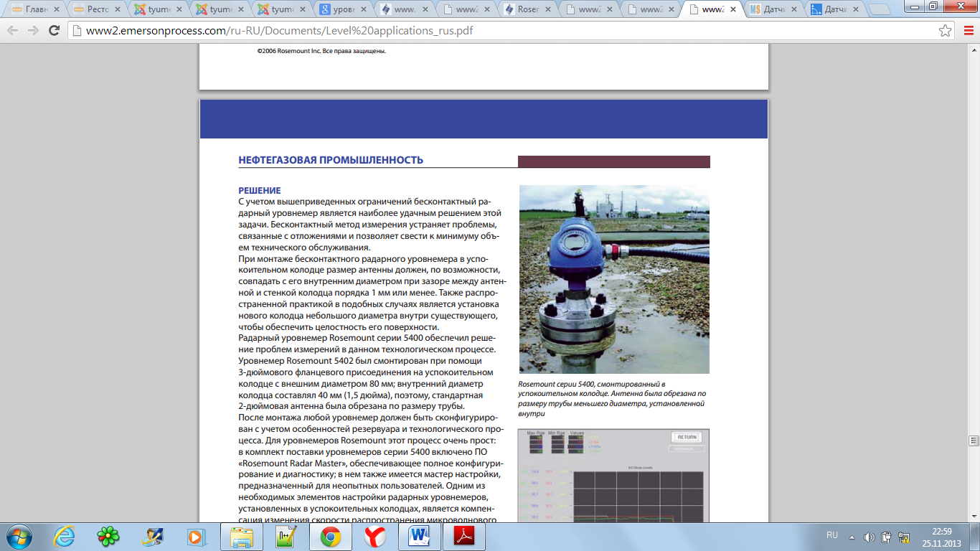Click the Rosemount 5400 level gauge photo
This screenshot has width=980, height=551.
(x=614, y=279)
